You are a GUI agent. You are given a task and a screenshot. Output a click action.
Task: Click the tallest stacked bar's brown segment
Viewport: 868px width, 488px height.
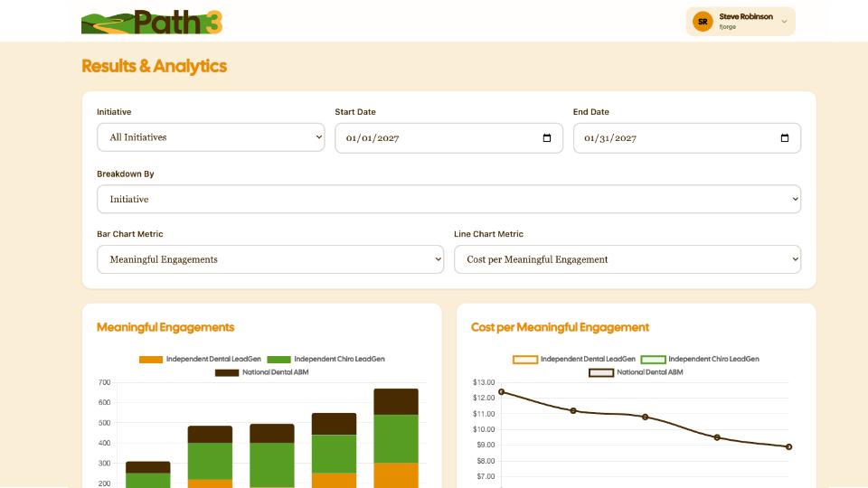(x=396, y=401)
